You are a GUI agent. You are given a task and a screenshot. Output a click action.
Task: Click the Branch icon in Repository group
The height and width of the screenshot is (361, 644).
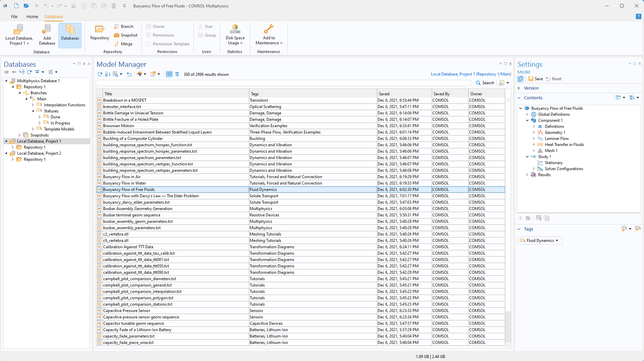(x=116, y=27)
